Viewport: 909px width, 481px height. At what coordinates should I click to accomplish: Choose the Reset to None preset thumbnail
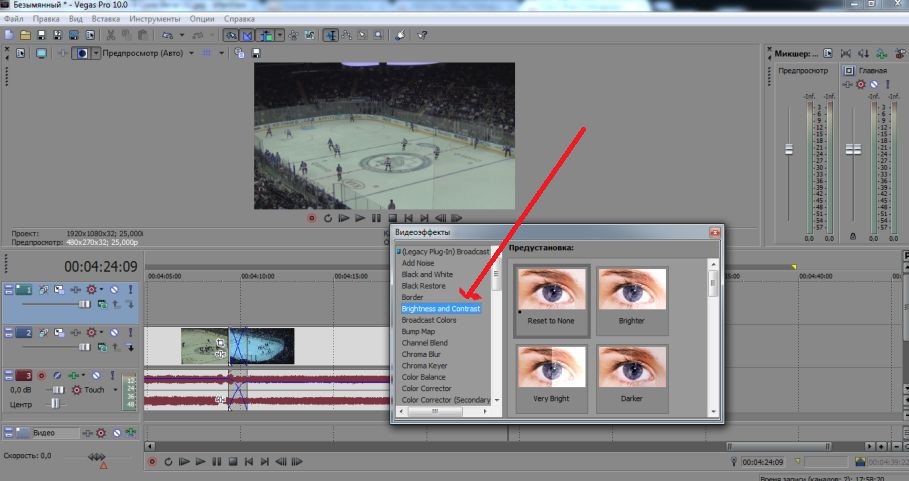(551, 301)
